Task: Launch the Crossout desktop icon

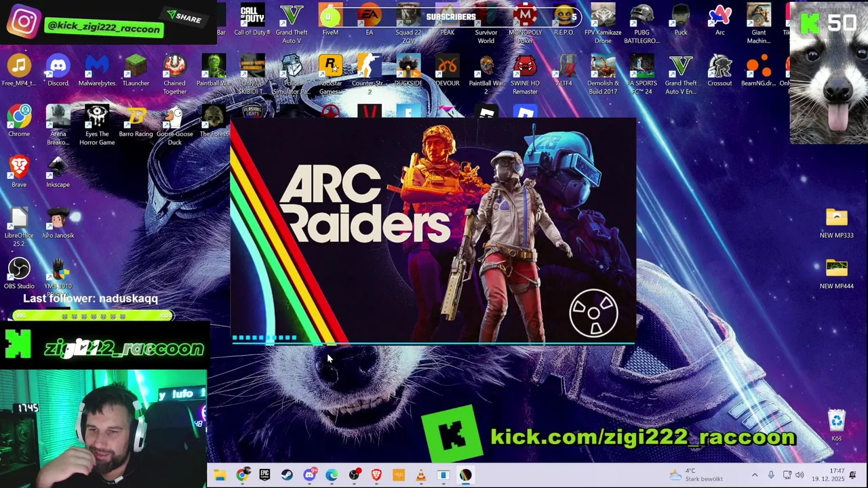Action: [x=720, y=71]
